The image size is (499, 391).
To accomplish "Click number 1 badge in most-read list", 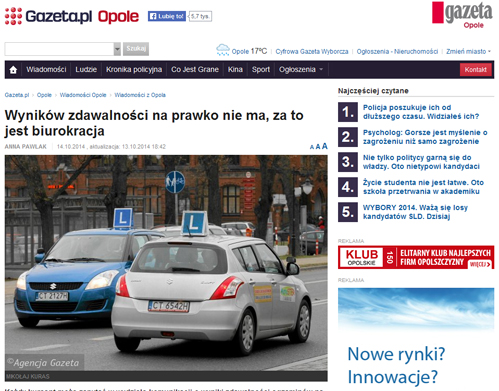I will click(348, 112).
